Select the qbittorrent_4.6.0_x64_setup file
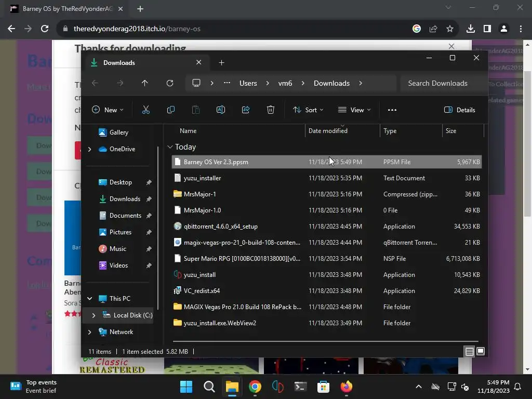The height and width of the screenshot is (399, 532). tap(326, 227)
